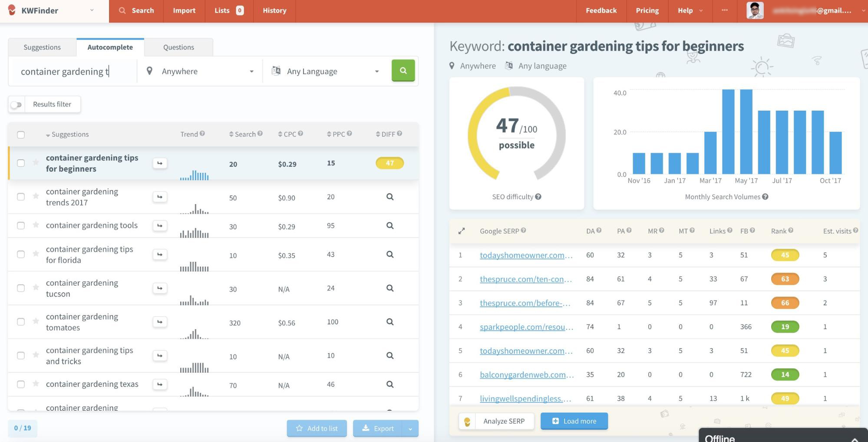Star the container gardening tools keyword

[x=36, y=225]
